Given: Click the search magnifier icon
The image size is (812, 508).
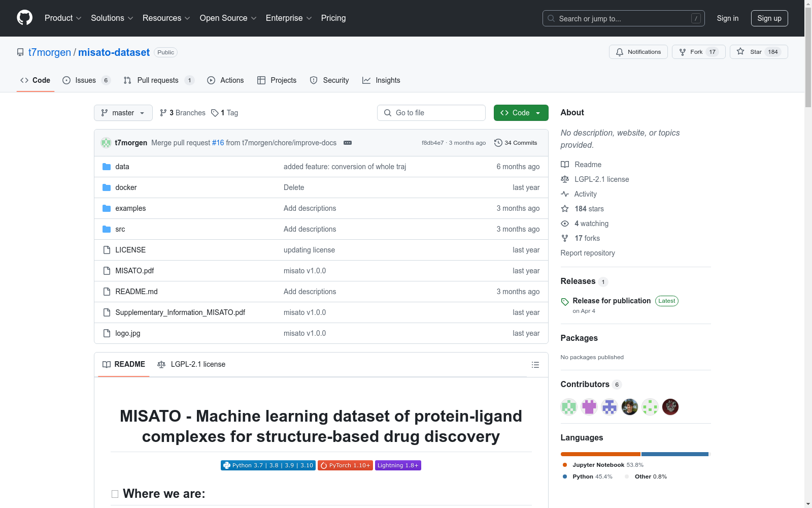Looking at the screenshot, I should coord(551,18).
